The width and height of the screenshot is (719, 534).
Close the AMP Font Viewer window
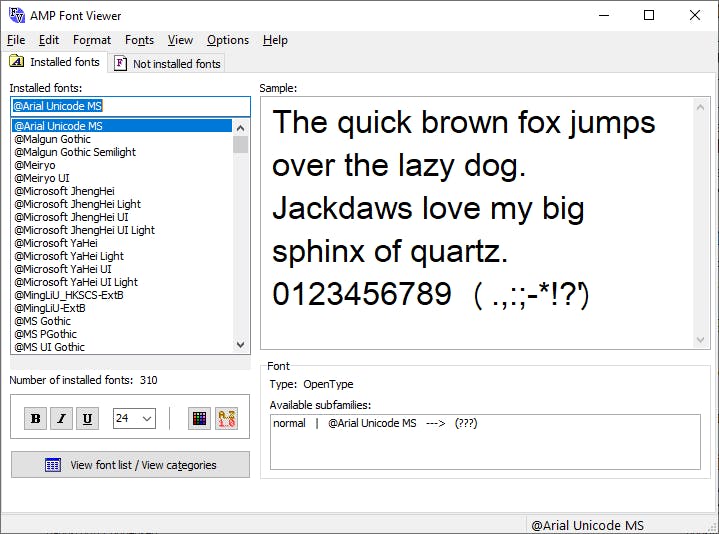[x=695, y=15]
